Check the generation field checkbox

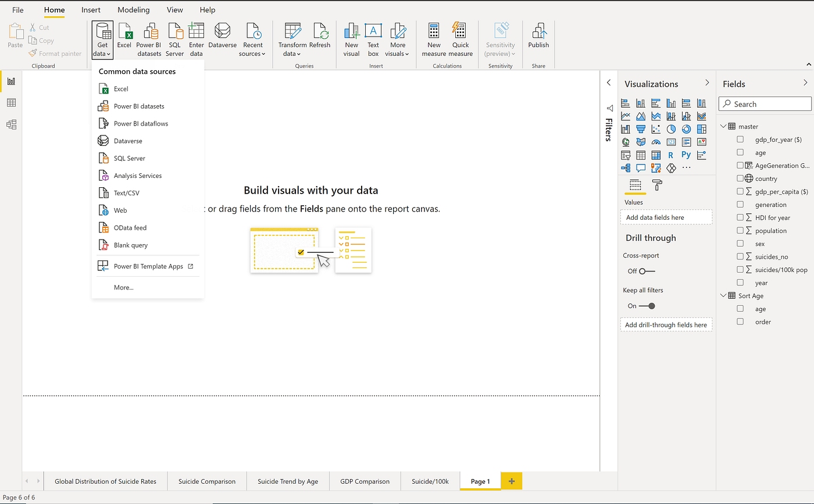point(740,205)
